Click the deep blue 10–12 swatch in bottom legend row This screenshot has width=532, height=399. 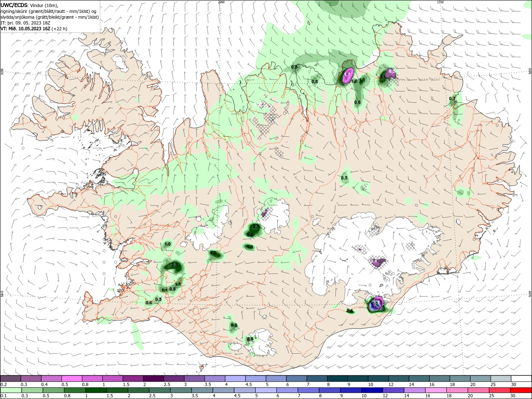tap(372, 390)
